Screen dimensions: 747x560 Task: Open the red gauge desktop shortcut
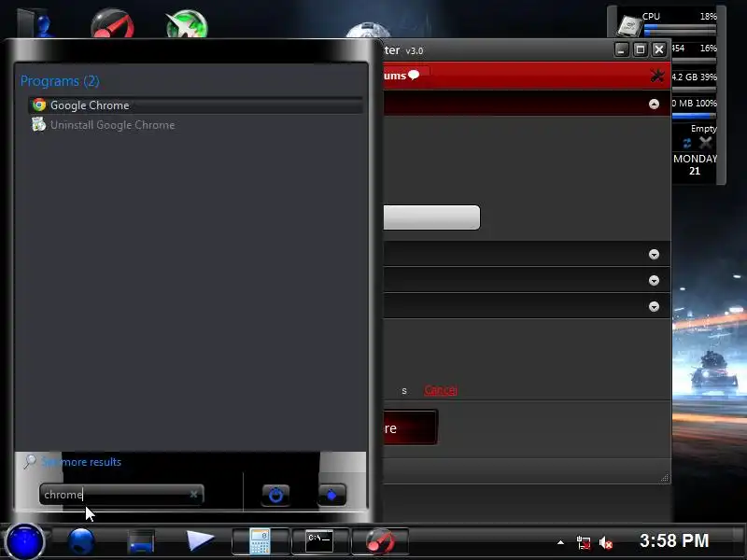pos(112,24)
